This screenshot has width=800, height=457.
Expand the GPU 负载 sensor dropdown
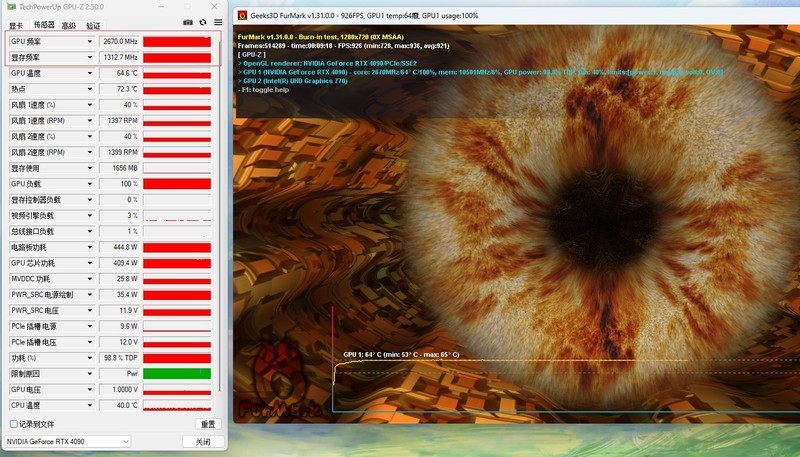pyautogui.click(x=90, y=184)
